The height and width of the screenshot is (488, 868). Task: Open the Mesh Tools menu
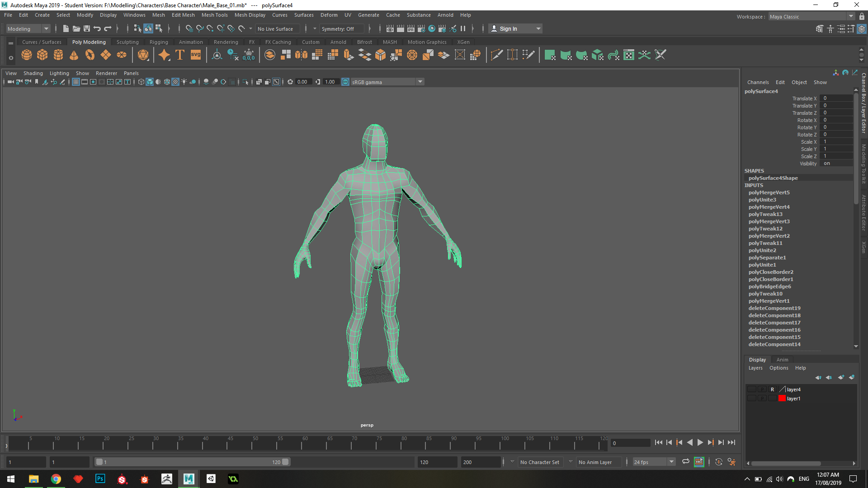coord(214,15)
